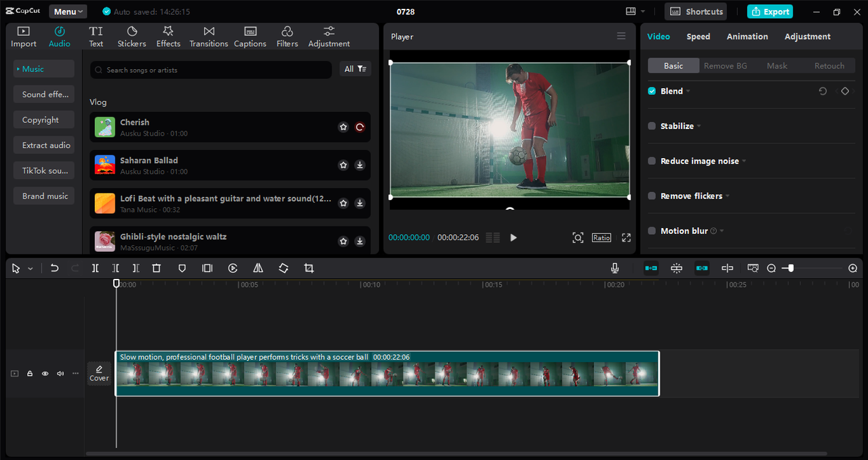Screen dimensions: 868x460
Task: Click the Export button
Action: click(770, 12)
